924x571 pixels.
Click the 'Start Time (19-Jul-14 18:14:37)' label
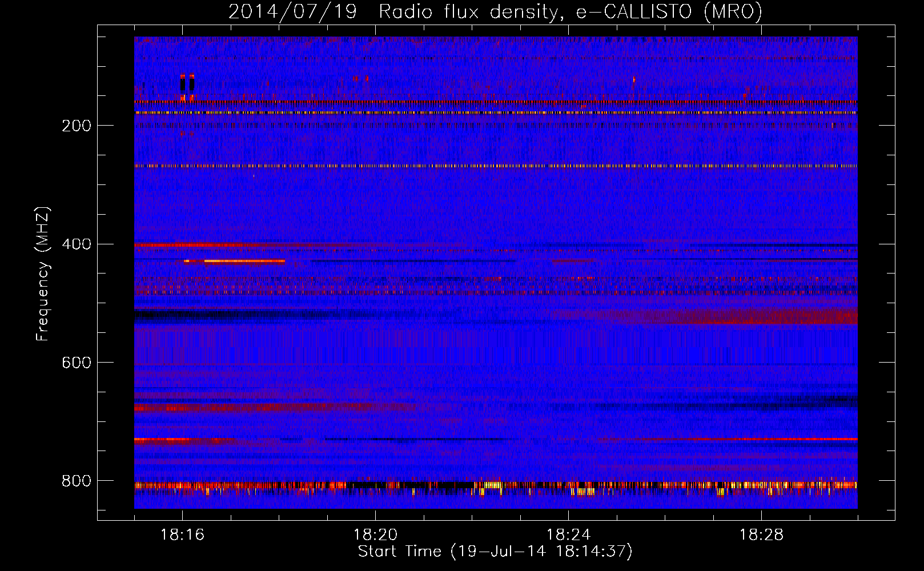[495, 552]
